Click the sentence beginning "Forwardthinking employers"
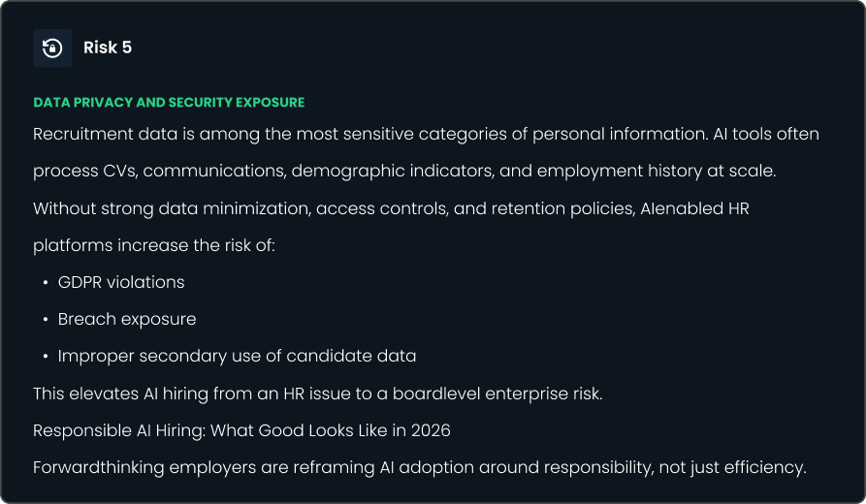Viewport: 866px width, 504px height. pyautogui.click(x=419, y=467)
